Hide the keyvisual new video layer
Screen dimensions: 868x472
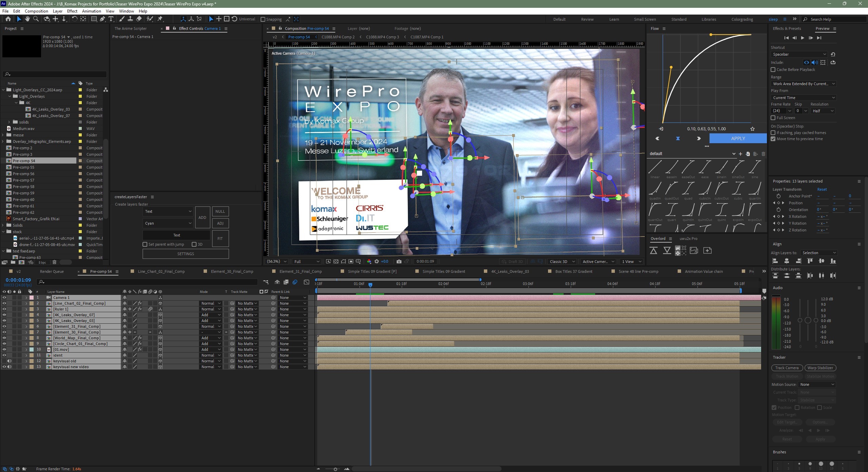point(4,367)
